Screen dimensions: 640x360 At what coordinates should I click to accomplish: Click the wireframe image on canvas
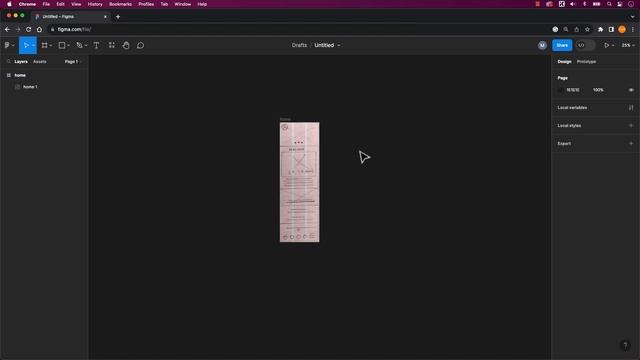(x=300, y=182)
